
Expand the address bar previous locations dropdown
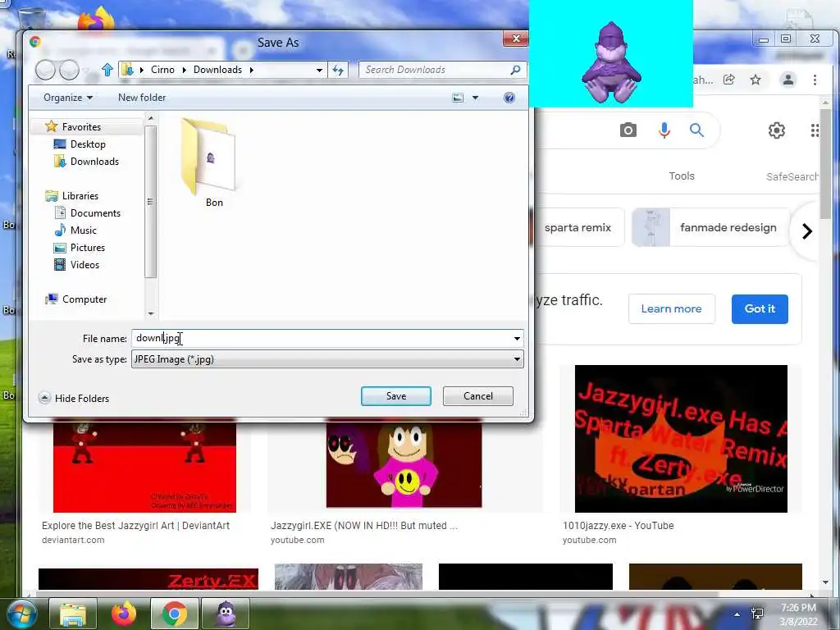[319, 71]
